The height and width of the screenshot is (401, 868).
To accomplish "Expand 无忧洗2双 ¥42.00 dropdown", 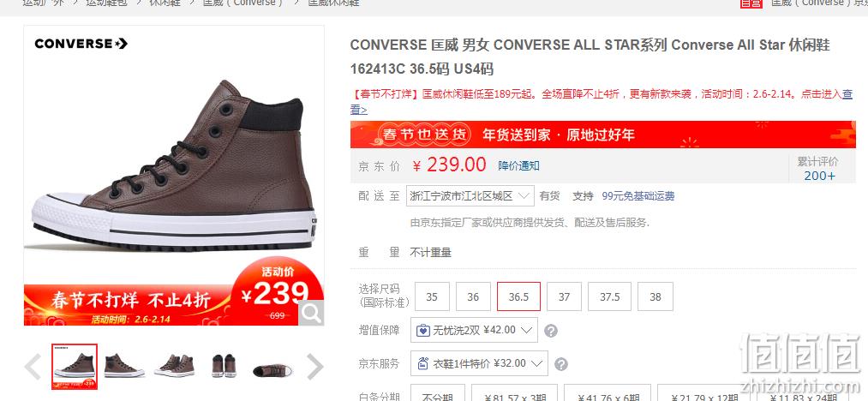I will pyautogui.click(x=475, y=330).
